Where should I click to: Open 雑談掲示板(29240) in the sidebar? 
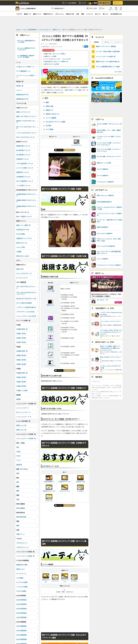[x=27, y=94]
